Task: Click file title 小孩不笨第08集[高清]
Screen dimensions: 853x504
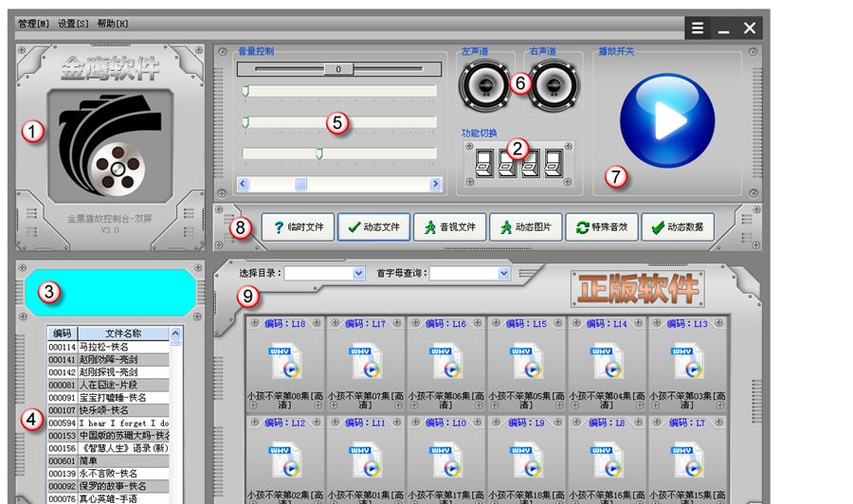Action: tap(285, 400)
